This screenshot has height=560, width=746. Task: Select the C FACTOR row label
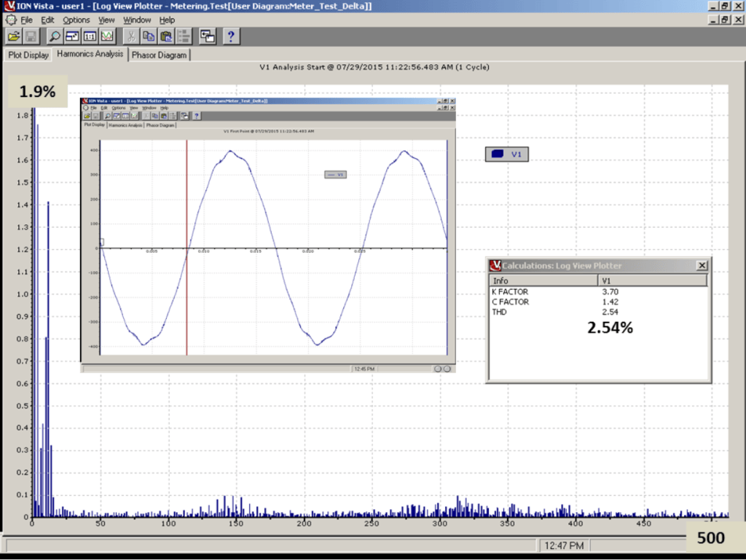click(510, 302)
